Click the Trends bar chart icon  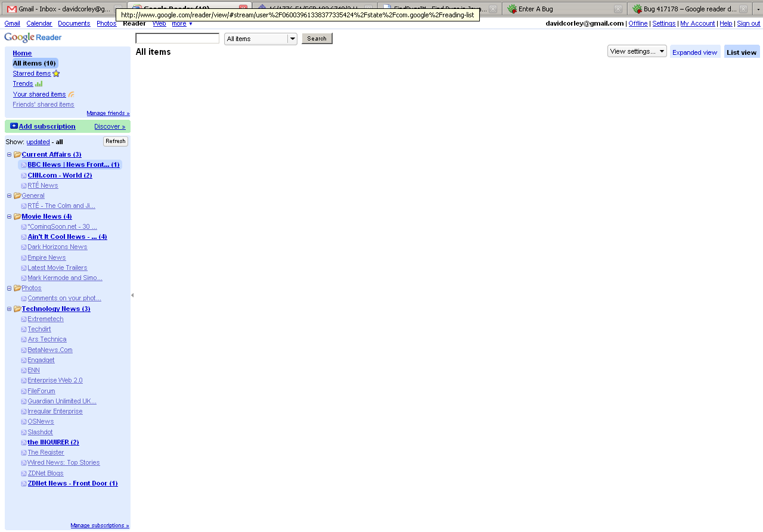[x=39, y=84]
